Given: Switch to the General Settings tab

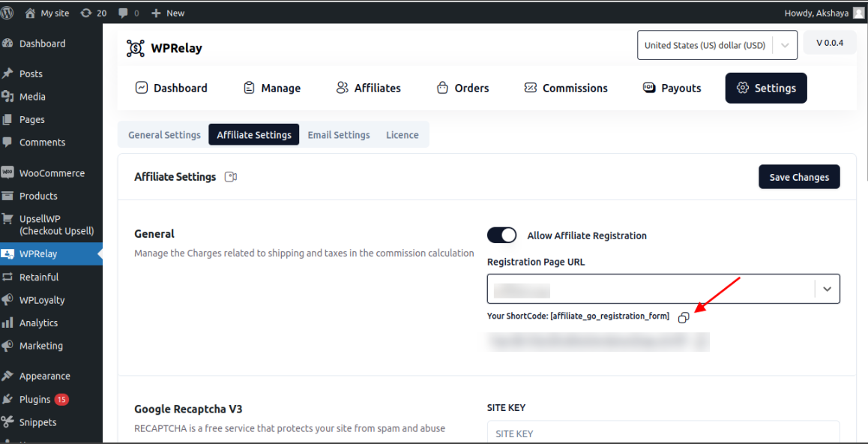Looking at the screenshot, I should 164,135.
